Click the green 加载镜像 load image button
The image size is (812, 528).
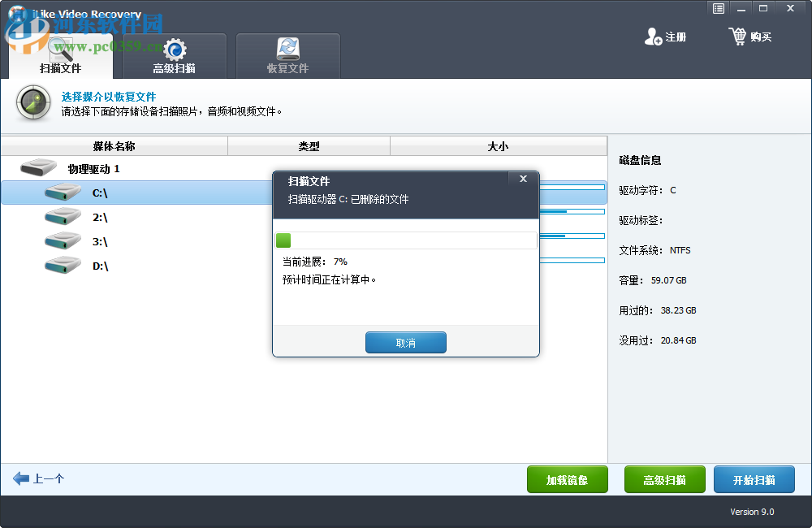pyautogui.click(x=567, y=479)
